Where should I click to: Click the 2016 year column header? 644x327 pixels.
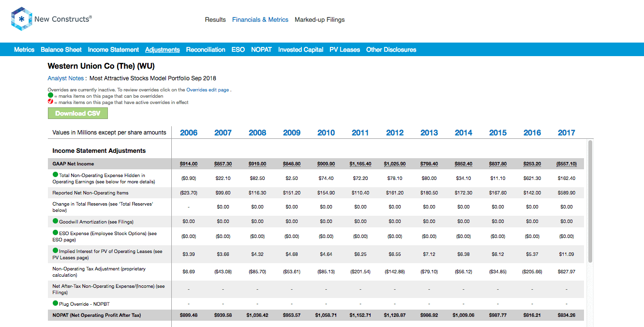(x=532, y=133)
